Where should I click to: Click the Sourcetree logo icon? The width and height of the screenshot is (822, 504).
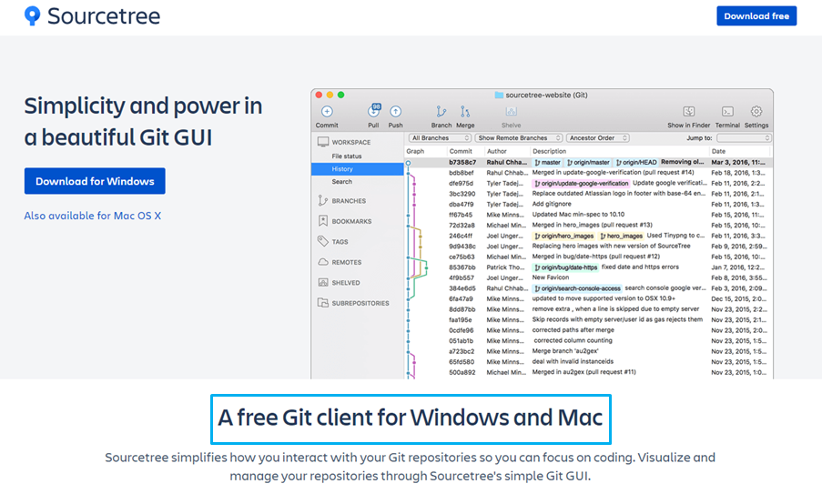click(x=32, y=15)
